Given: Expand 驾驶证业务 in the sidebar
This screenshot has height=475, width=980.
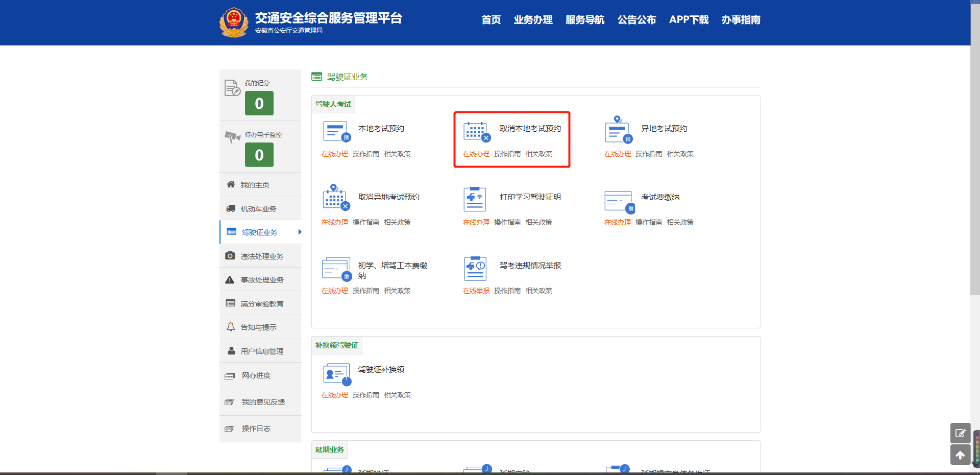Looking at the screenshot, I should point(259,232).
